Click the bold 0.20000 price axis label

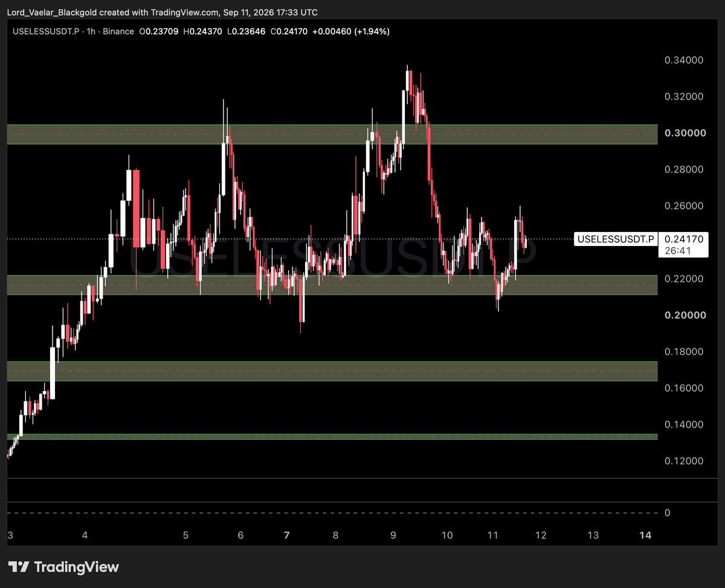(x=685, y=315)
